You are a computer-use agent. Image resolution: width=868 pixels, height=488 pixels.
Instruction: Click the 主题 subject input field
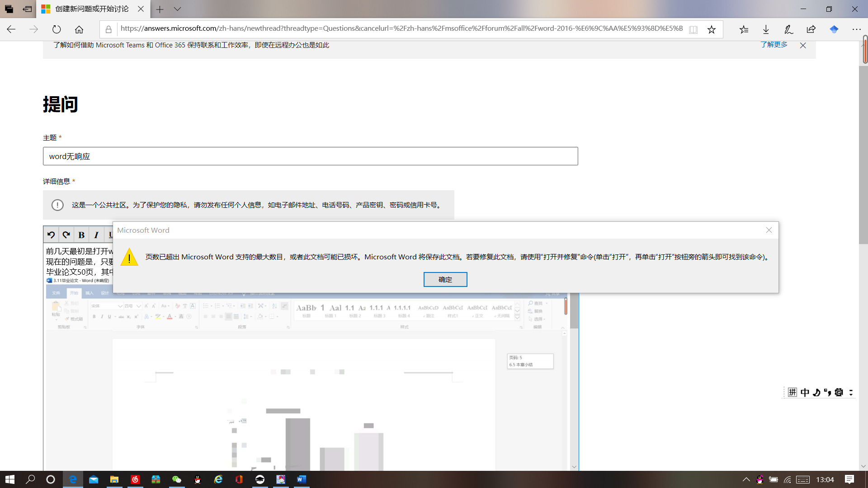coord(309,156)
